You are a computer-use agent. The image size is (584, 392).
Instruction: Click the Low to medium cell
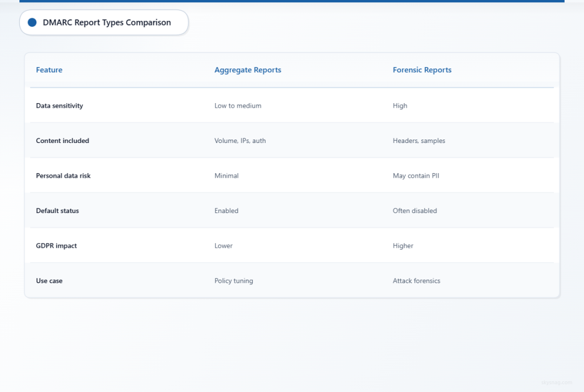[x=238, y=105]
